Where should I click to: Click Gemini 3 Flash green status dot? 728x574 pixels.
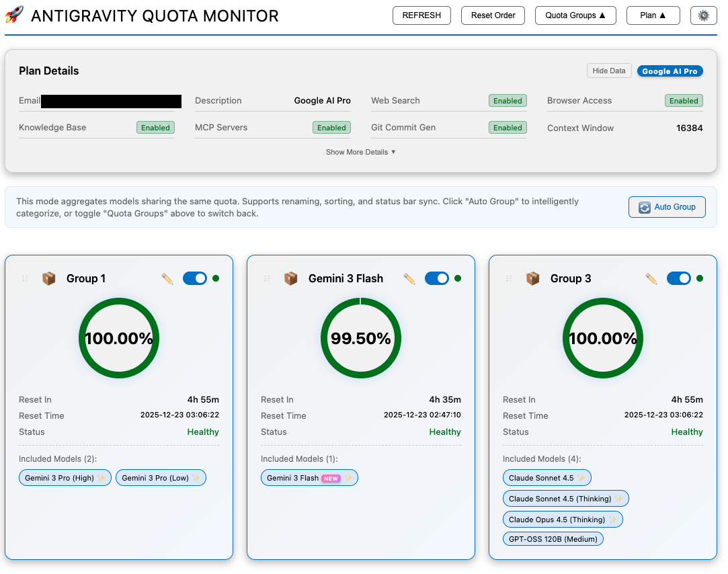click(x=458, y=278)
